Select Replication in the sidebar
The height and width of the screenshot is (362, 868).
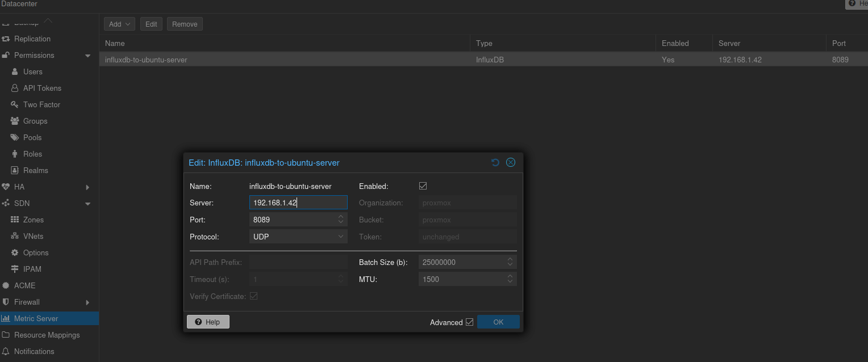coord(32,39)
